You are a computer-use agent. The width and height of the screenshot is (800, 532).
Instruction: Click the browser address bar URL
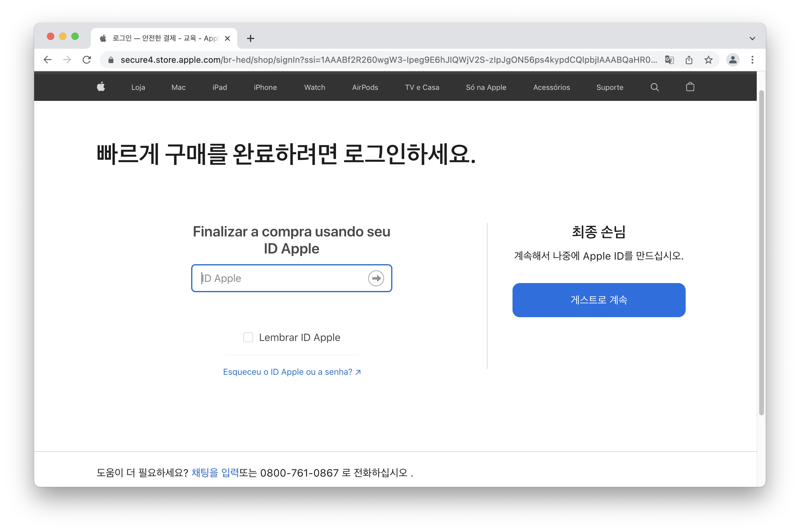389,60
